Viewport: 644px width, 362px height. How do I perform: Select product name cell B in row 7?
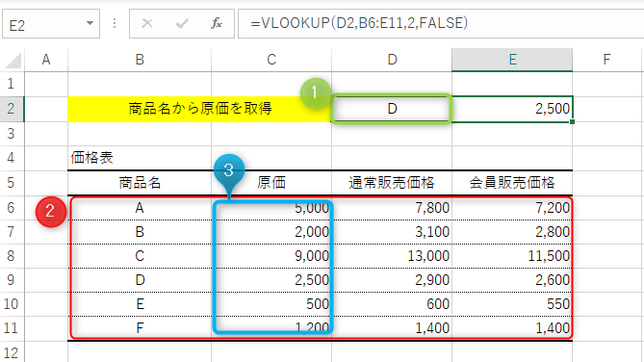[x=140, y=232]
